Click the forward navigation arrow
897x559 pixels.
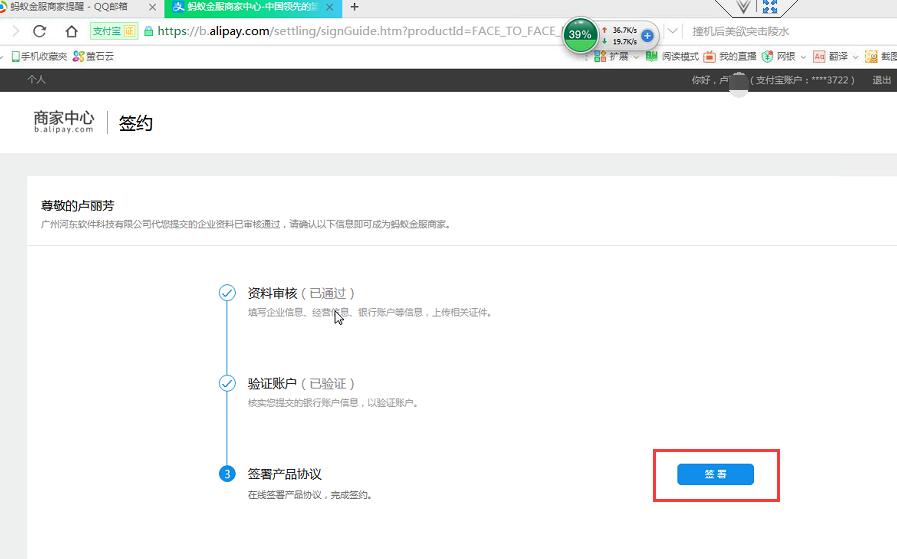(15, 31)
